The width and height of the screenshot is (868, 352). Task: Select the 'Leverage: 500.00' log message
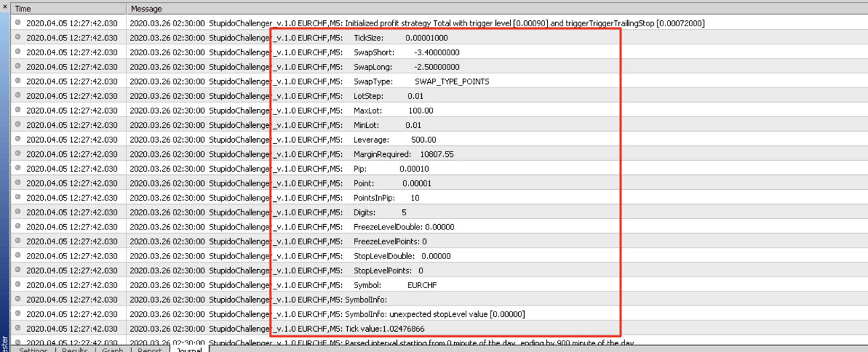pyautogui.click(x=283, y=139)
